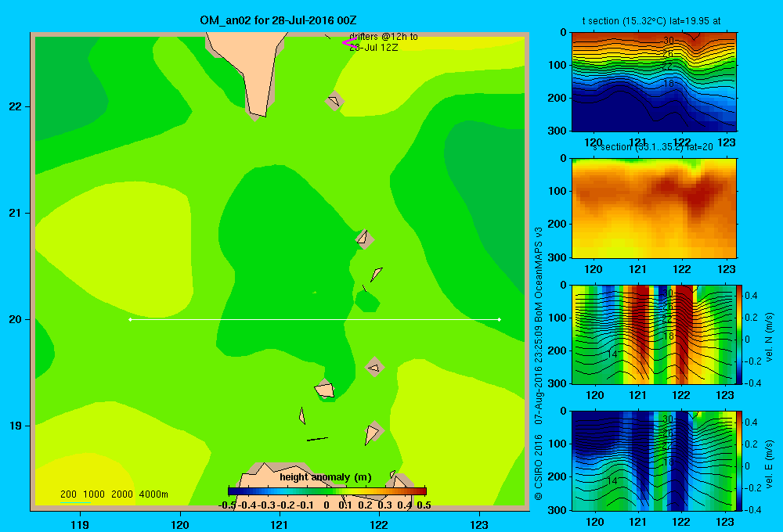The width and height of the screenshot is (783, 532).
Task: Click the "drifters @12h to" annotation text
Action: (384, 37)
